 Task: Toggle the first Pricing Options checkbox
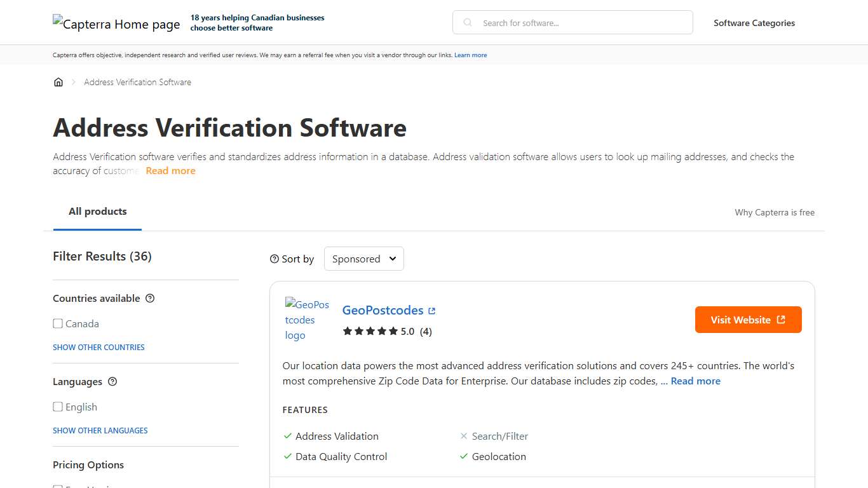[58, 486]
